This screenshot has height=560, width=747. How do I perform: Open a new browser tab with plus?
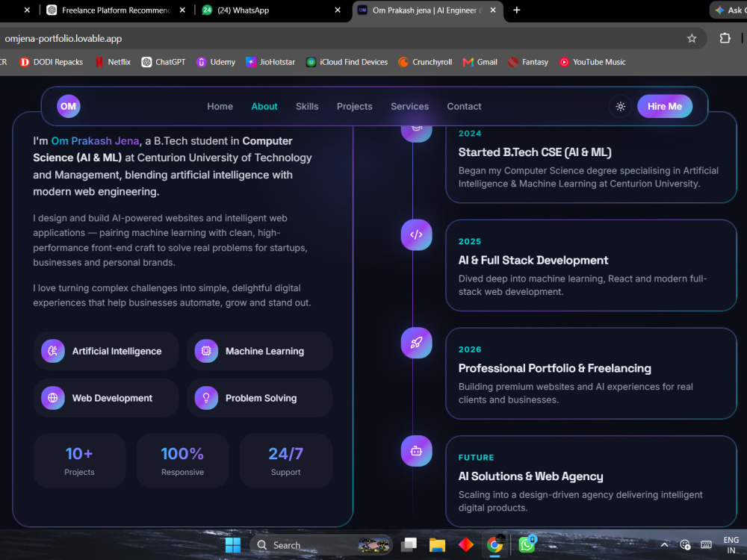click(x=516, y=10)
